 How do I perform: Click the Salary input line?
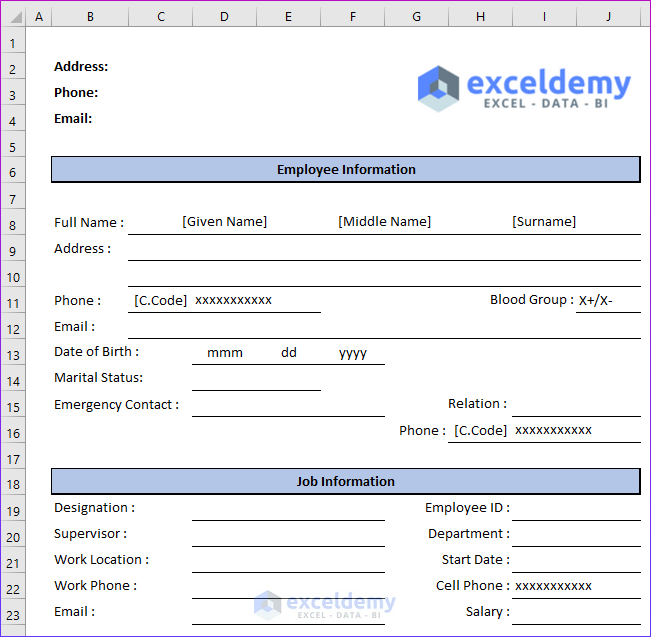point(576,612)
